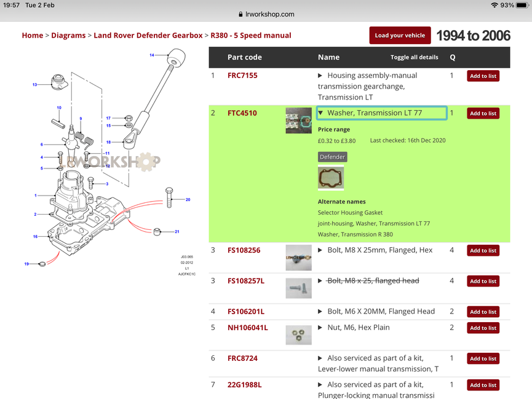532x399 pixels.
Task: Expand Lever-lower manual transmission details
Action: [320, 358]
